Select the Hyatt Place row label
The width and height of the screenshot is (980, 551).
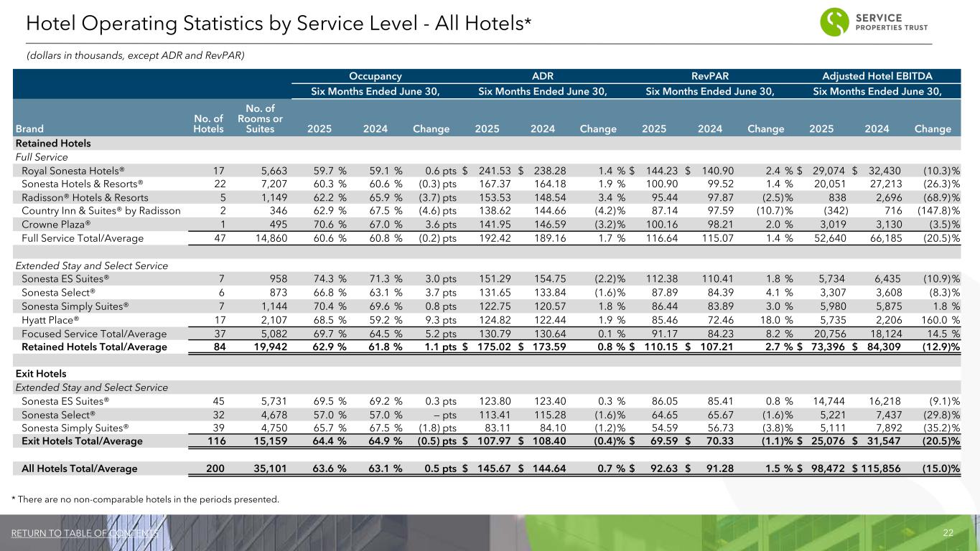pos(50,320)
